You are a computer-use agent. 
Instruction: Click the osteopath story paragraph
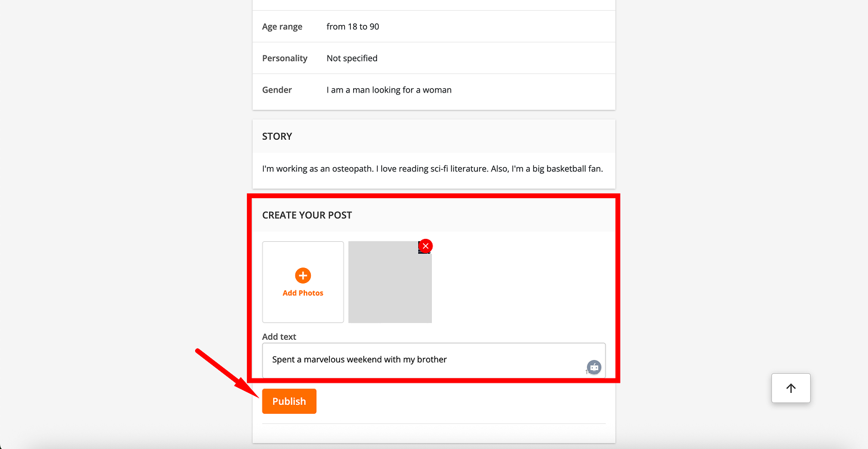[432, 169]
